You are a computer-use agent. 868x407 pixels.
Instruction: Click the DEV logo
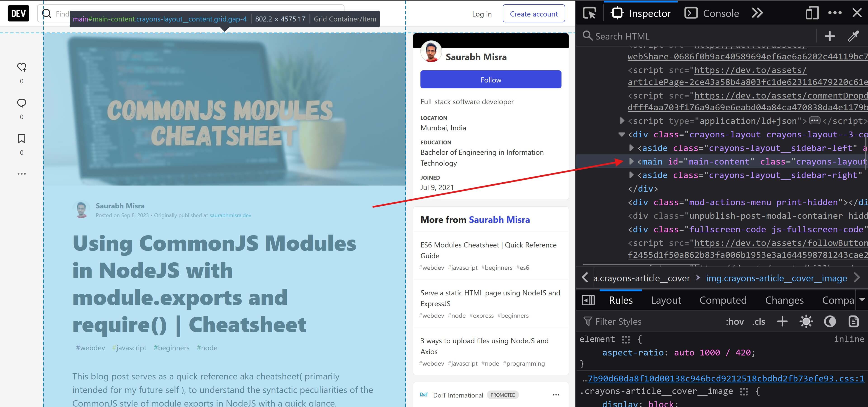(x=19, y=14)
